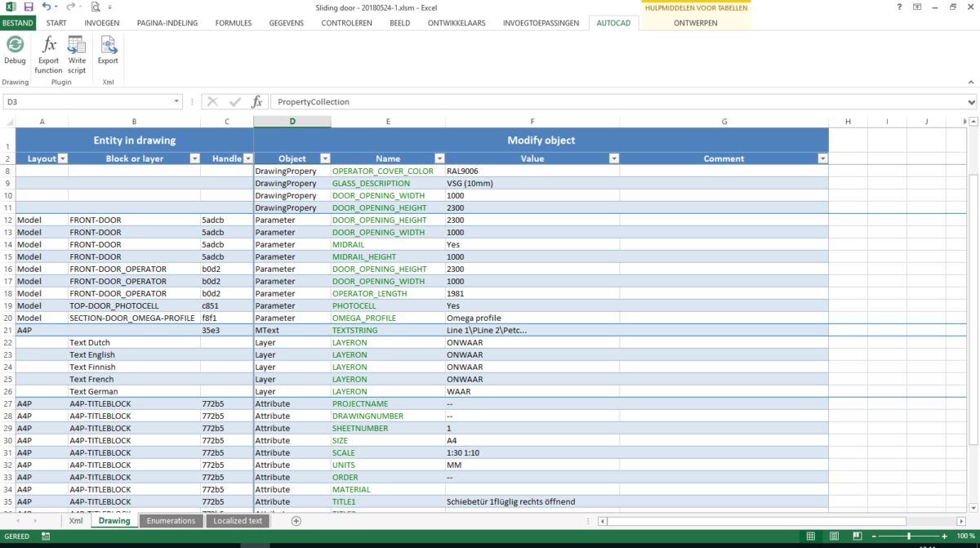Open the BESTAND file menu
The height and width of the screenshot is (548, 980).
tap(17, 23)
